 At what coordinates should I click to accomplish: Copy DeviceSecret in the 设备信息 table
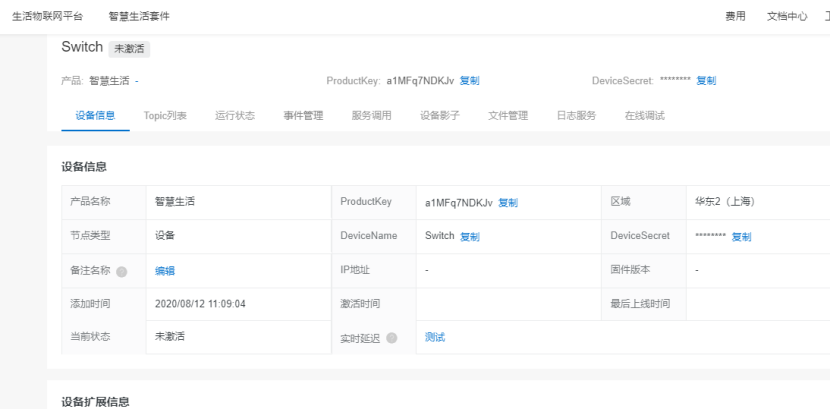coord(741,237)
